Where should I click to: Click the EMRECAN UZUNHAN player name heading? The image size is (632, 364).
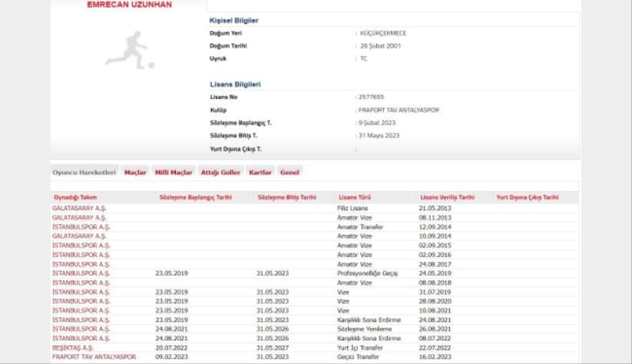tap(129, 5)
